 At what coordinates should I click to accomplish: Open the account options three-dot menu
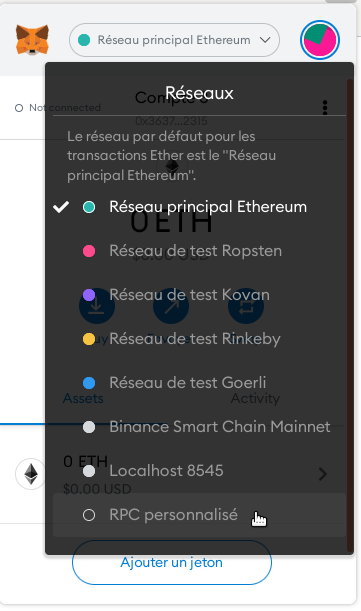coord(325,108)
